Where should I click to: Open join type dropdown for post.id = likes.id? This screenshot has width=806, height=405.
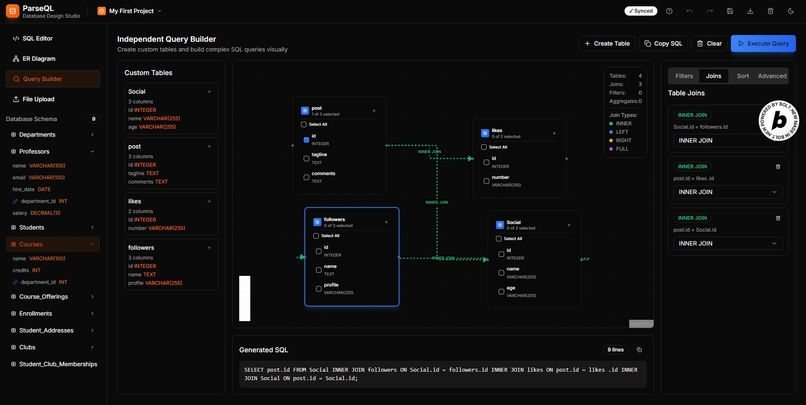[728, 192]
